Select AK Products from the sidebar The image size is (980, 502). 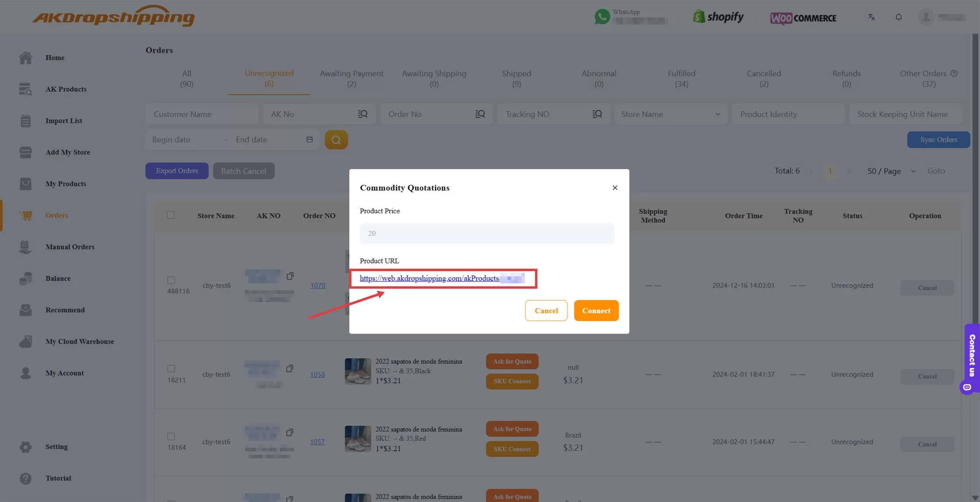pyautogui.click(x=66, y=89)
